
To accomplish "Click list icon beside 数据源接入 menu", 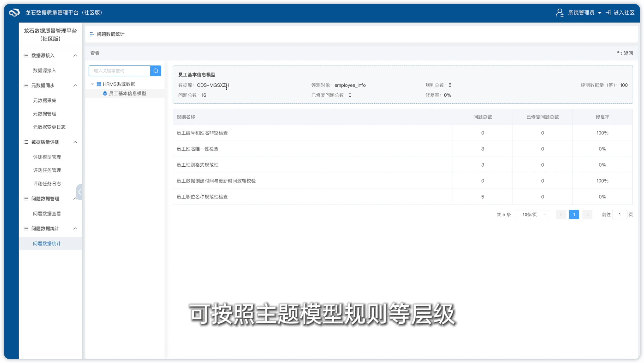I will point(26,55).
